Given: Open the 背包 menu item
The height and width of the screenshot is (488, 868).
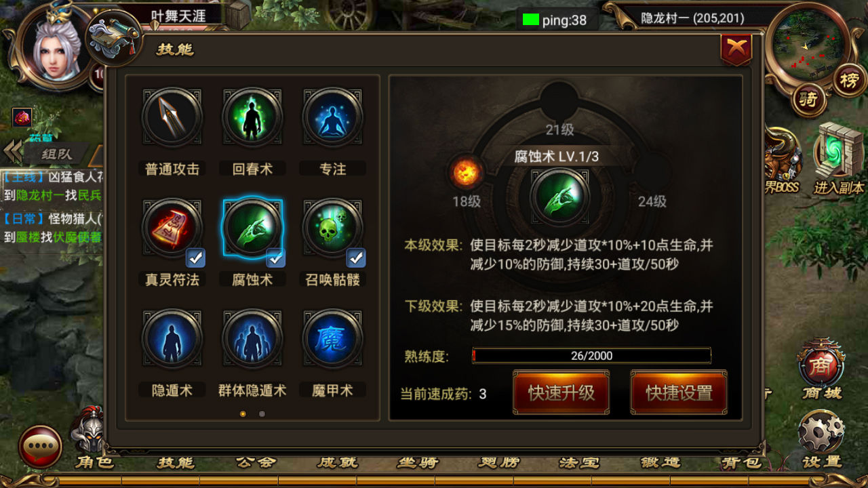Looking at the screenshot, I should [x=741, y=464].
